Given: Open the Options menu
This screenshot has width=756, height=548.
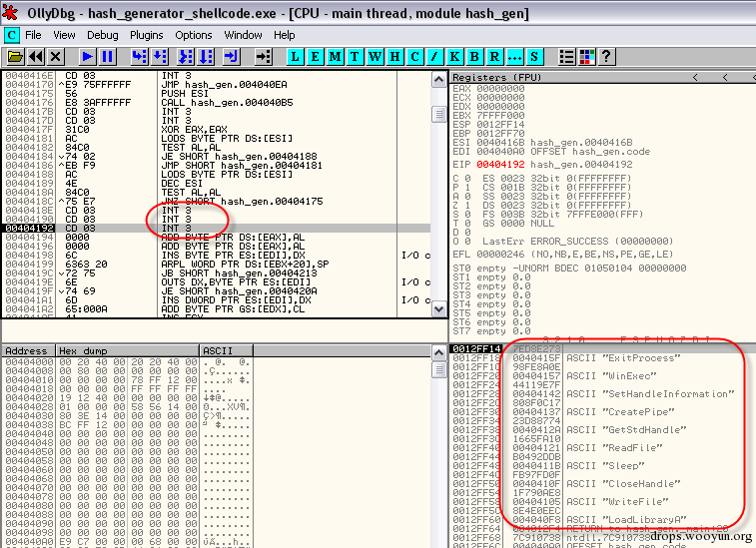Looking at the screenshot, I should coord(194,35).
